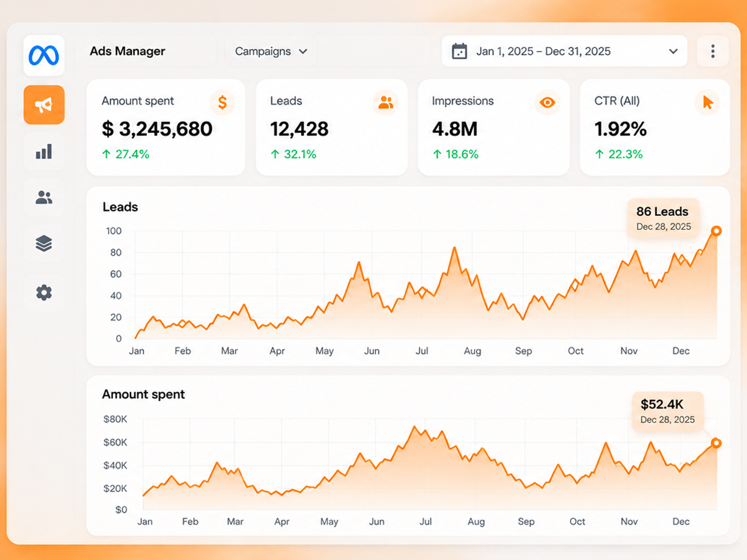The height and width of the screenshot is (560, 747).
Task: Click the 100 axis label on Leads chart
Action: [x=114, y=231]
